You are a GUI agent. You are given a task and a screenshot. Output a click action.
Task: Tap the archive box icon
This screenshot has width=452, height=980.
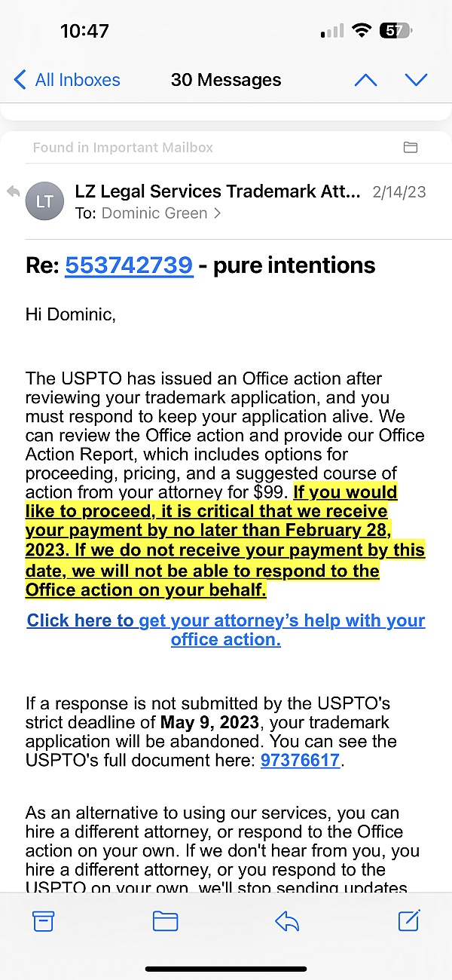click(44, 921)
